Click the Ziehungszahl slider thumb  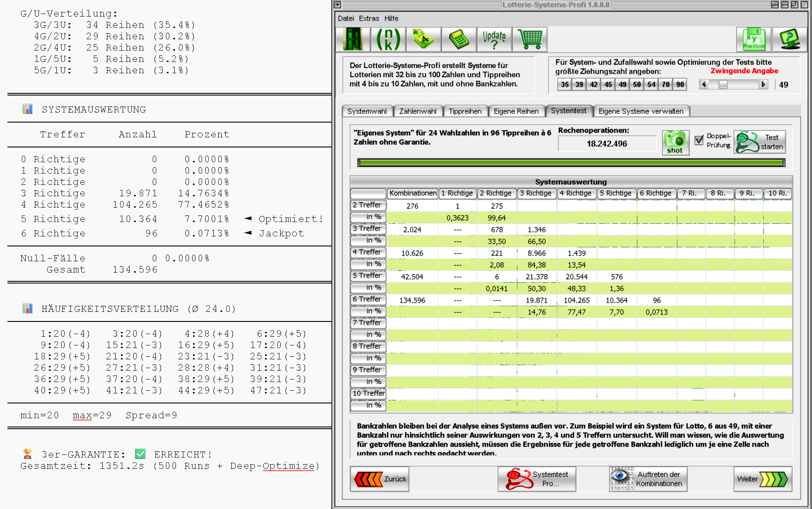coord(723,85)
